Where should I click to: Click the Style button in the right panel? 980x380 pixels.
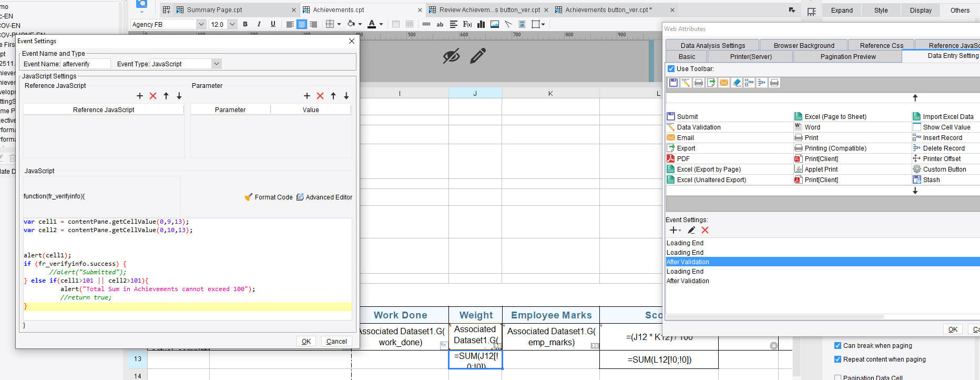click(881, 10)
